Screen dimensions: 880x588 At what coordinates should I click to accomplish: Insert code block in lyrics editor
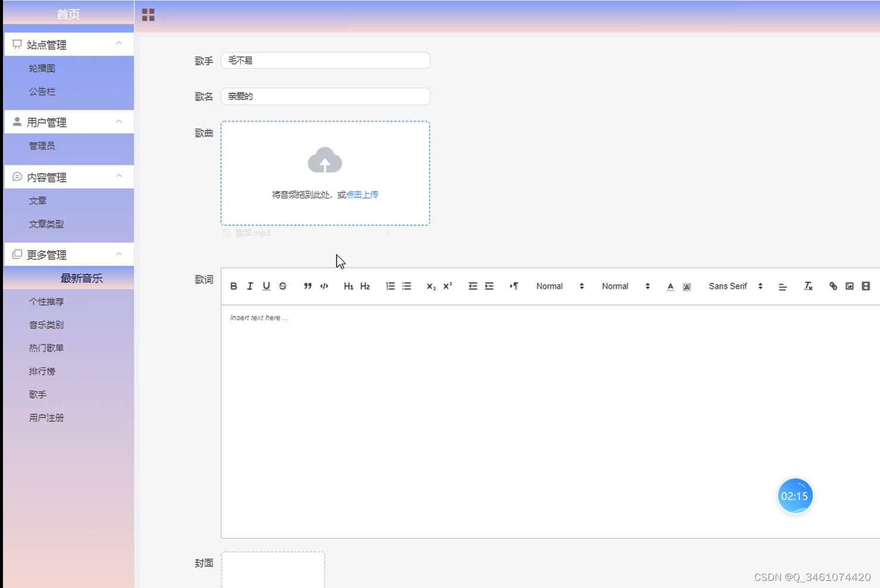324,287
